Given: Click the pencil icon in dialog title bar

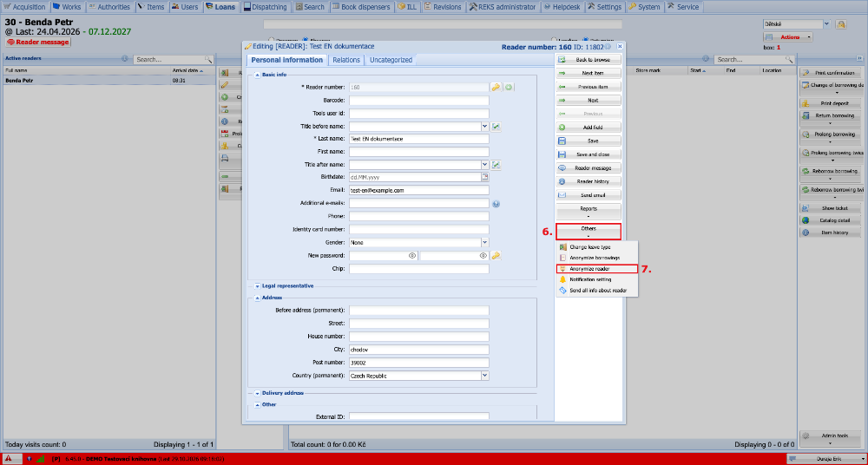Looking at the screenshot, I should tap(247, 47).
